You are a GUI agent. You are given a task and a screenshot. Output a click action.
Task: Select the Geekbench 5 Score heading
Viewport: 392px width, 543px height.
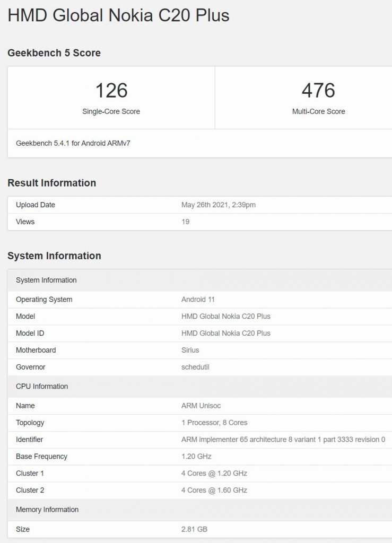coord(54,53)
